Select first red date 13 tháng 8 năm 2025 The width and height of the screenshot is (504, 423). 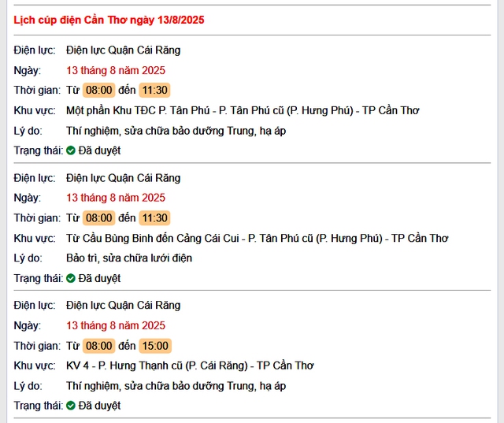coord(116,70)
